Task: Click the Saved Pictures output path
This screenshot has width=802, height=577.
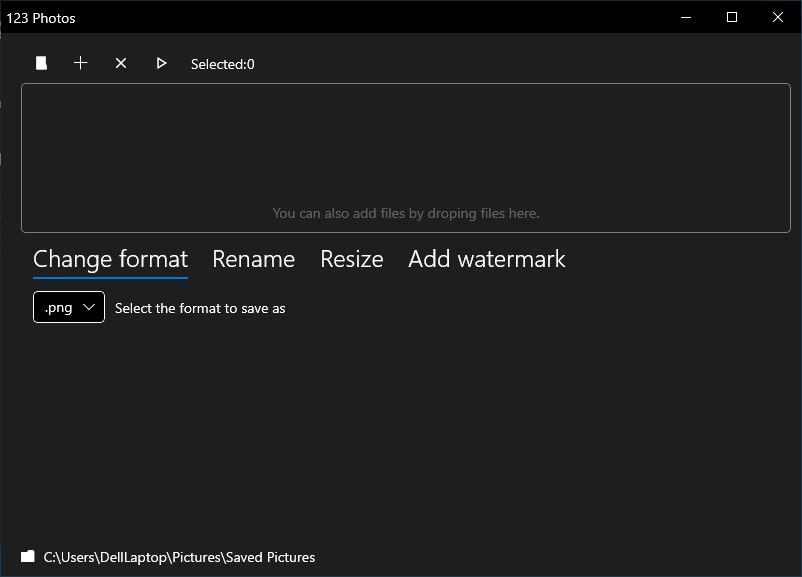Action: click(179, 557)
